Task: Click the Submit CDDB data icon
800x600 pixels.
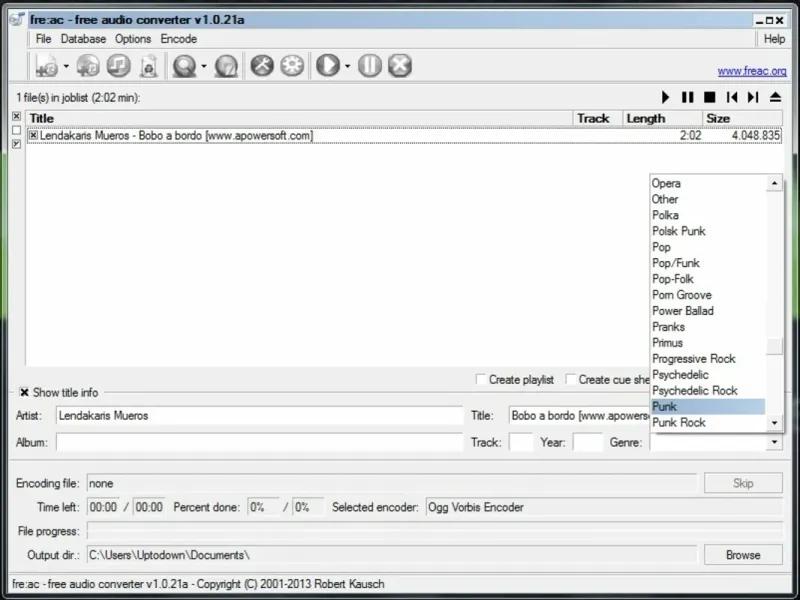Action: pyautogui.click(x=226, y=66)
